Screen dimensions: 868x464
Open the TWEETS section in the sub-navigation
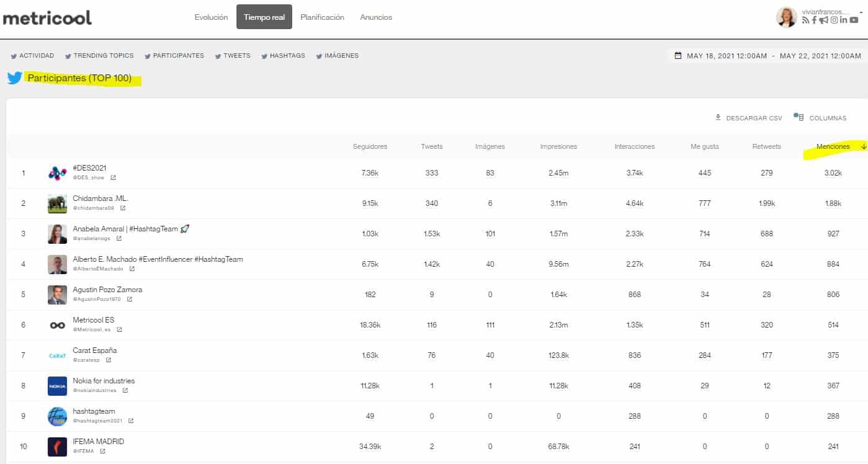[x=233, y=56]
